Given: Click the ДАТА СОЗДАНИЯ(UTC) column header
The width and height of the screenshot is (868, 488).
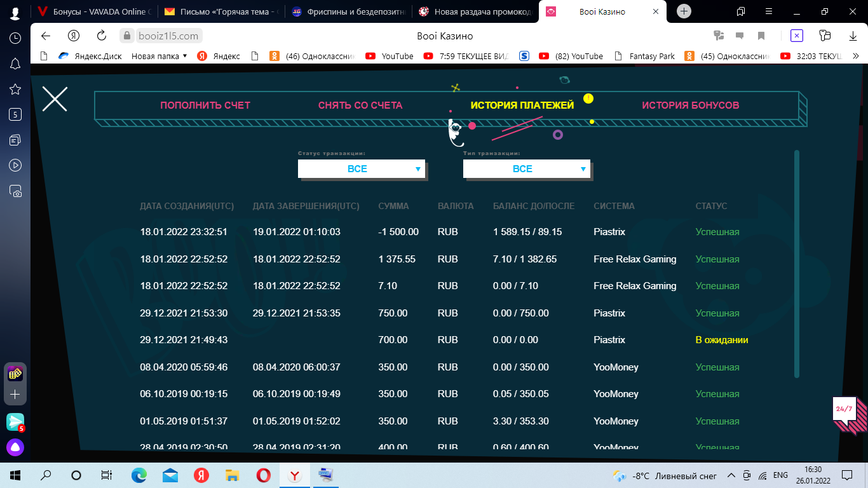Looking at the screenshot, I should click(187, 206).
